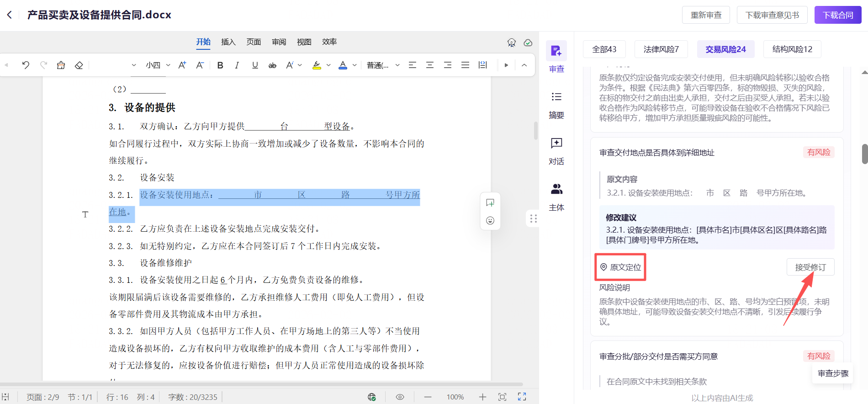Screen dimensions: 868x404
Task: Align text to the left
Action: [413, 65]
